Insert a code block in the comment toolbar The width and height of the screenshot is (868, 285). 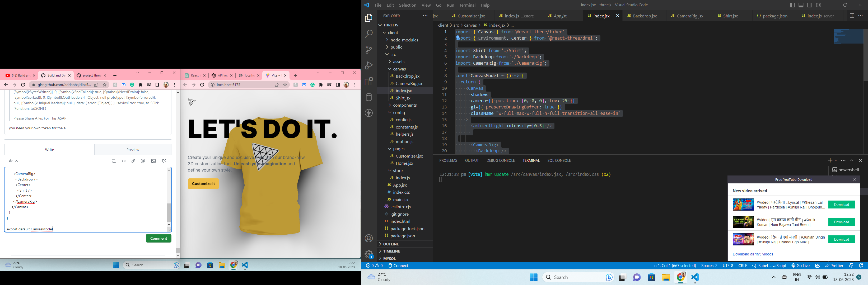click(x=124, y=161)
